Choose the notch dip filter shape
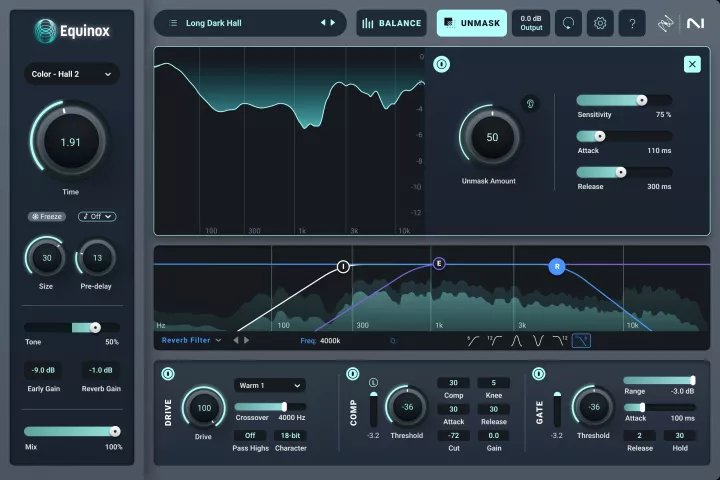720x480 pixels. [538, 341]
